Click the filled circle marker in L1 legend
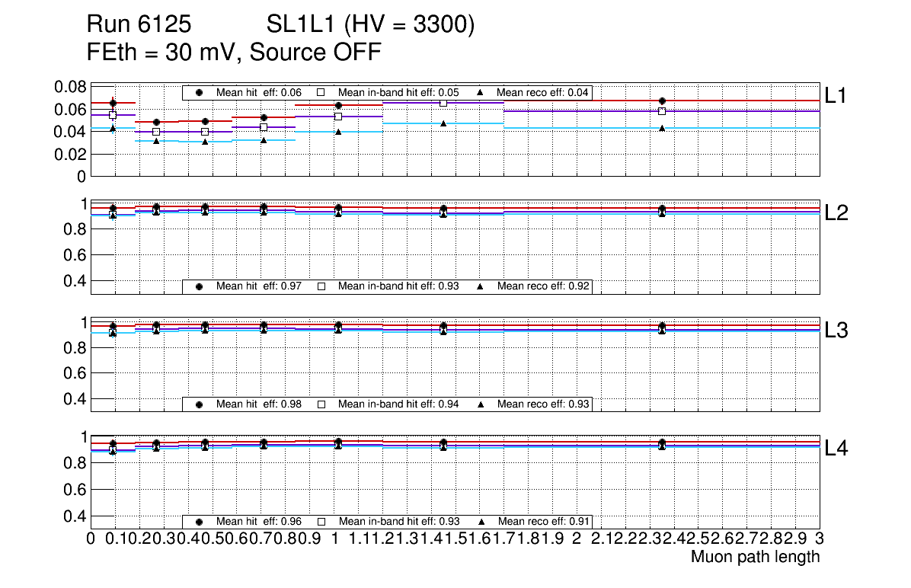The width and height of the screenshot is (911, 588). click(x=200, y=93)
